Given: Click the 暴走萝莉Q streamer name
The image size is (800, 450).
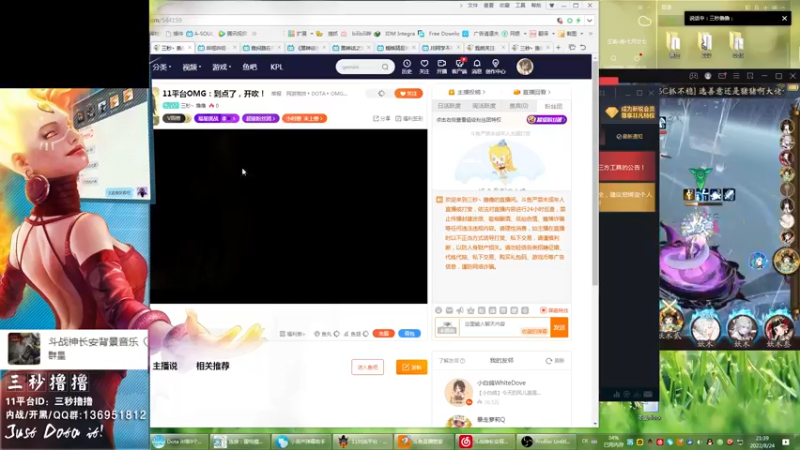Looking at the screenshot, I should [491, 419].
